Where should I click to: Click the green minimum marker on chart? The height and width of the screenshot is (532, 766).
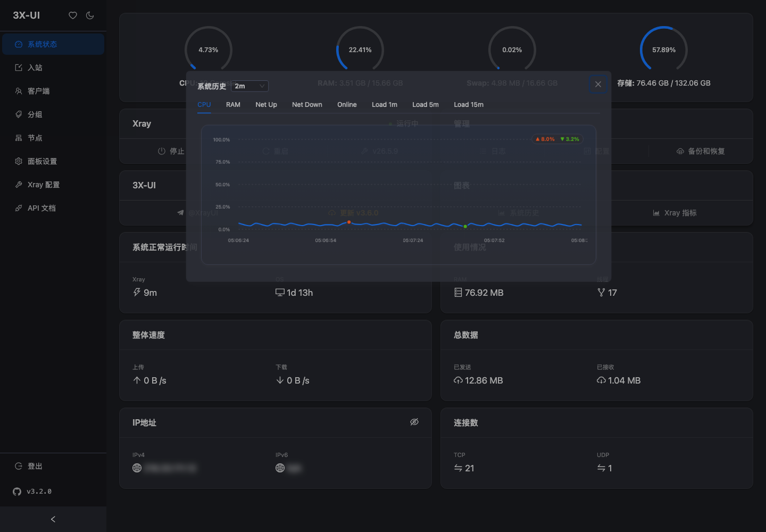click(x=465, y=227)
